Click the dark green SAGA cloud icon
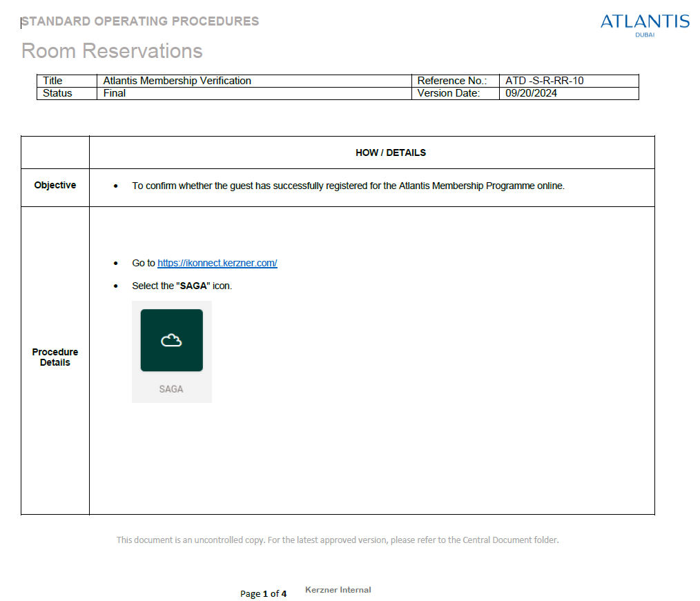This screenshot has width=700, height=601. tap(171, 340)
